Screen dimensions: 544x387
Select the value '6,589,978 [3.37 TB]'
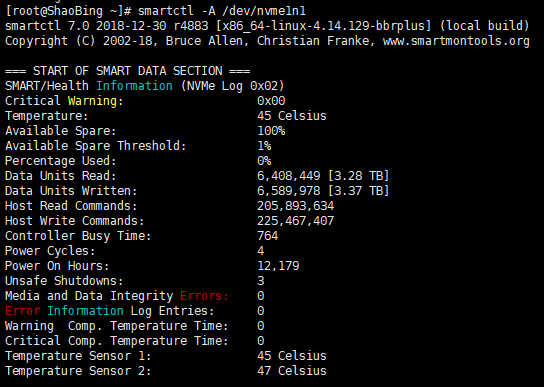pyautogui.click(x=323, y=191)
